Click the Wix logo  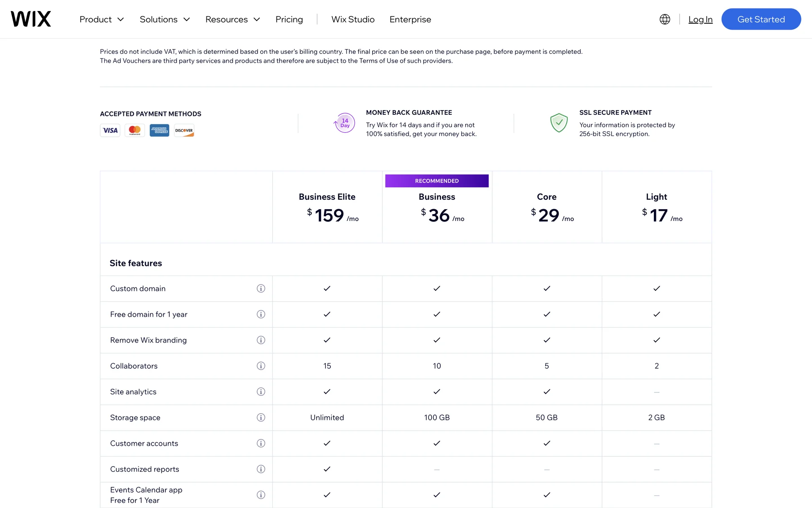31,19
